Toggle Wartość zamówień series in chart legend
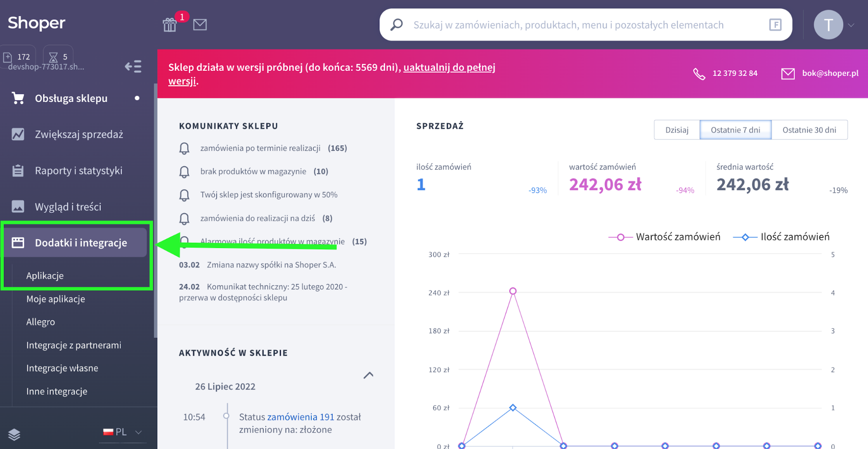The image size is (868, 449). [x=664, y=237]
